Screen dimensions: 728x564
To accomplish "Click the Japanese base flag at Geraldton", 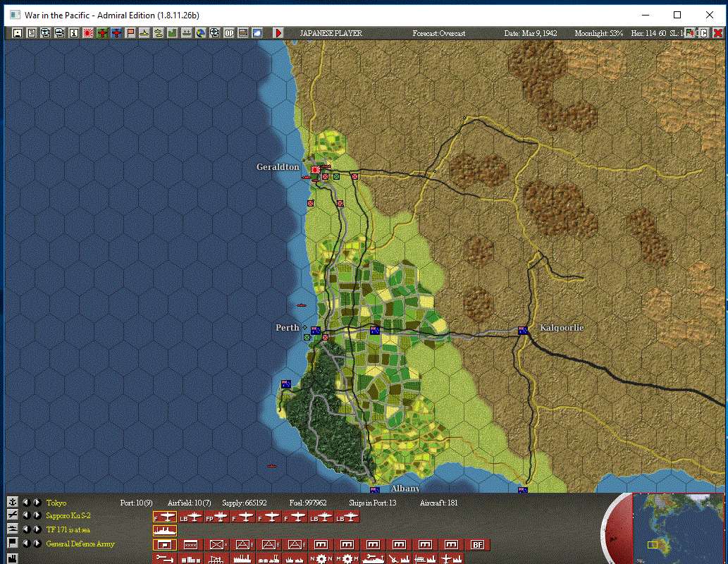I will point(316,170).
